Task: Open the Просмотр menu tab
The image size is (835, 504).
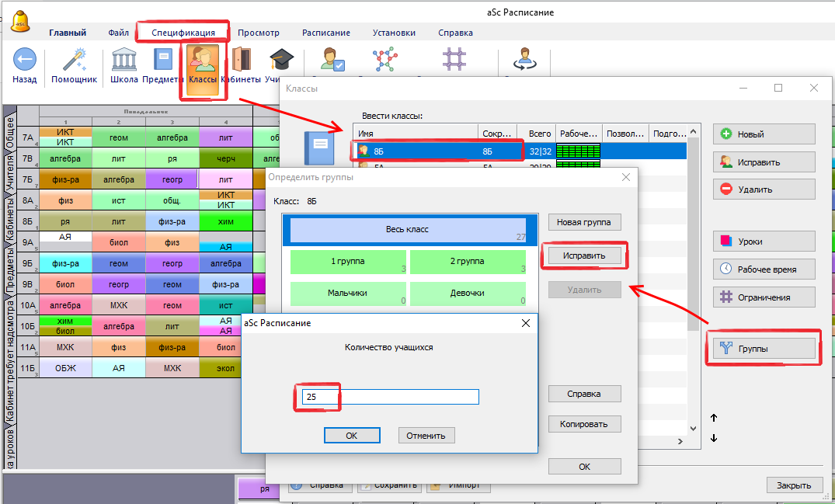Action: click(258, 33)
